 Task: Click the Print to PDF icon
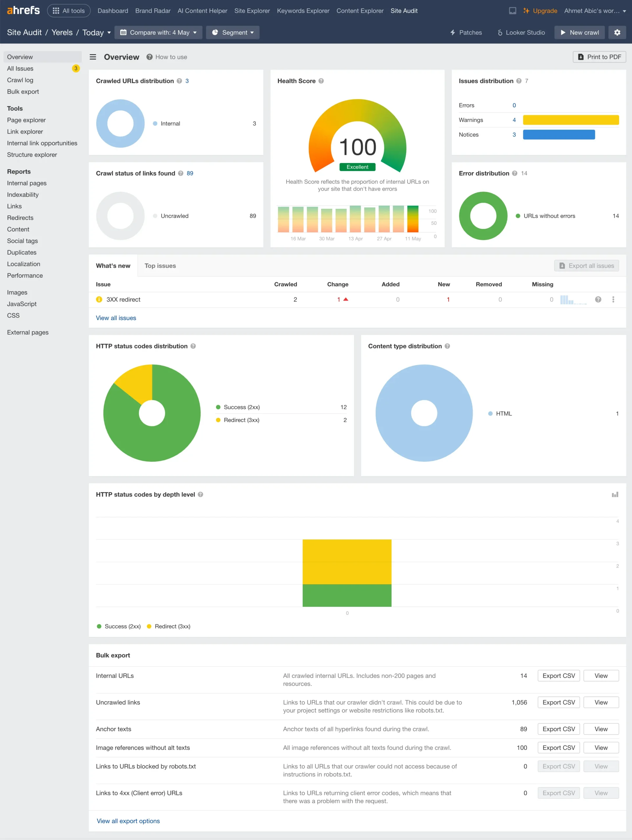tap(581, 56)
